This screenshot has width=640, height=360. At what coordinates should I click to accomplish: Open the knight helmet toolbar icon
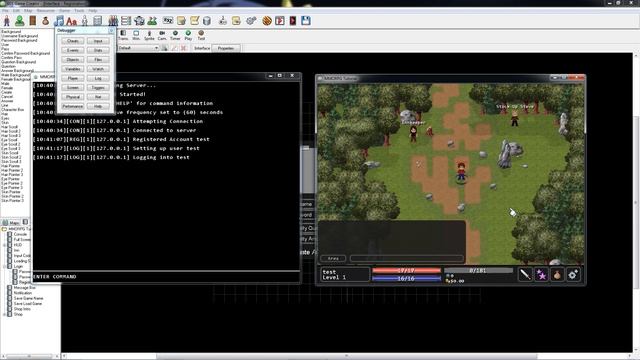click(x=139, y=20)
